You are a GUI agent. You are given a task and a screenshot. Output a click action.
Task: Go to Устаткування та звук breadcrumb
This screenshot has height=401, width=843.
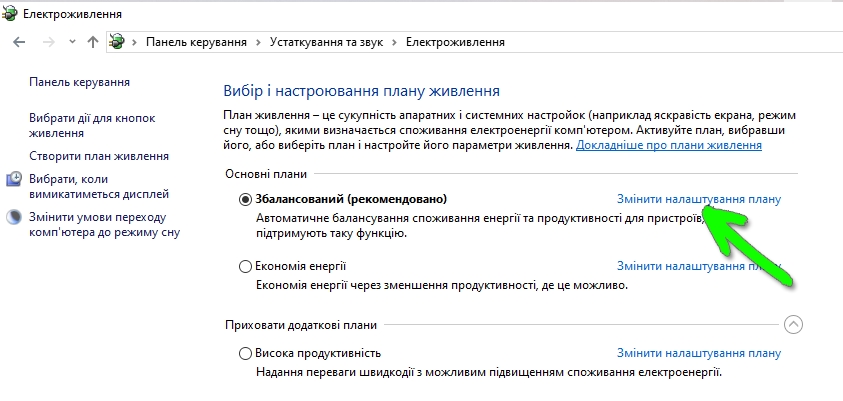click(326, 42)
